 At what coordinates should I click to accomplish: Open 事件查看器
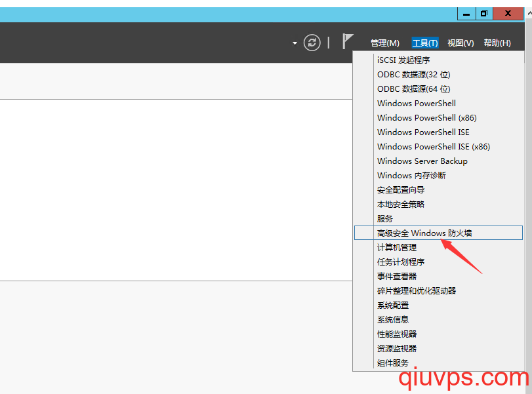438,277
